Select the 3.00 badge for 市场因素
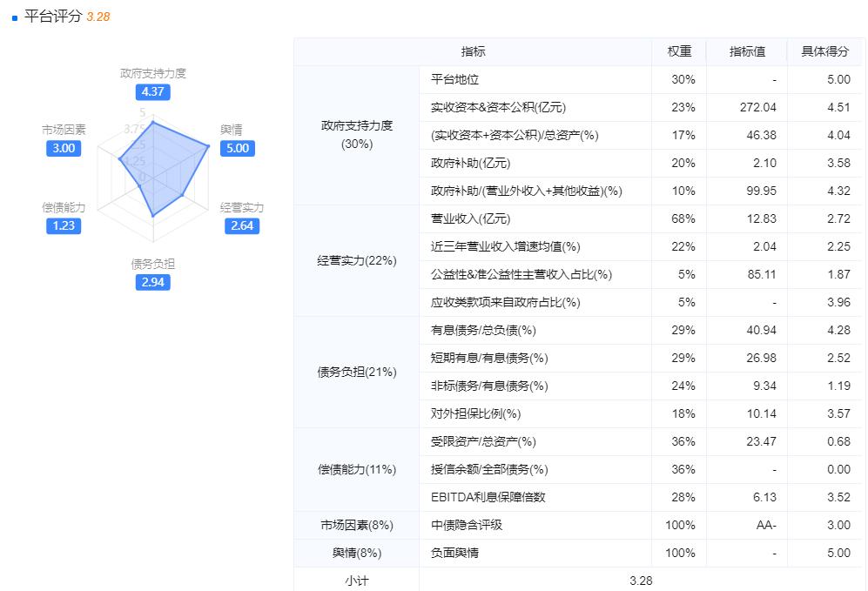Screen dimensions: 868x591 64,148
